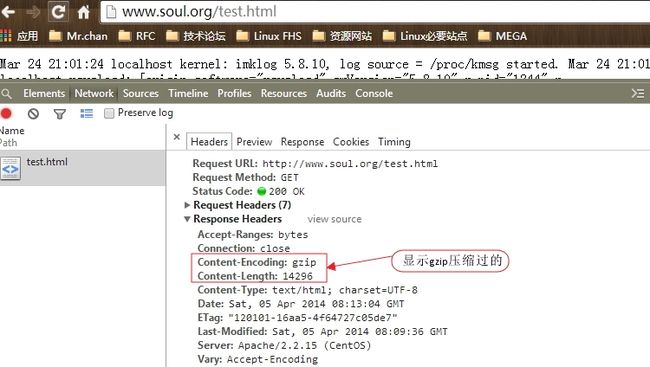This screenshot has height=367, width=650.
Task: Open the RFC bookmark folder
Action: coord(137,36)
